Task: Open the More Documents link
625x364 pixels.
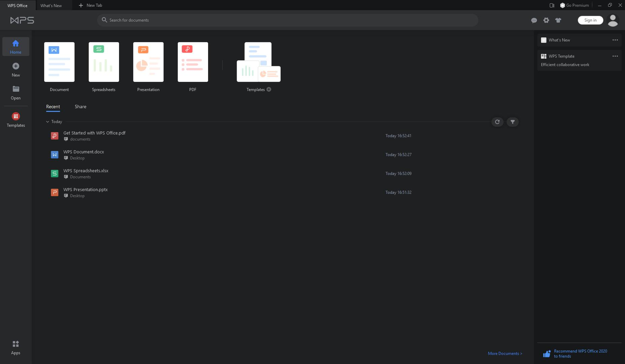Action: click(x=505, y=354)
